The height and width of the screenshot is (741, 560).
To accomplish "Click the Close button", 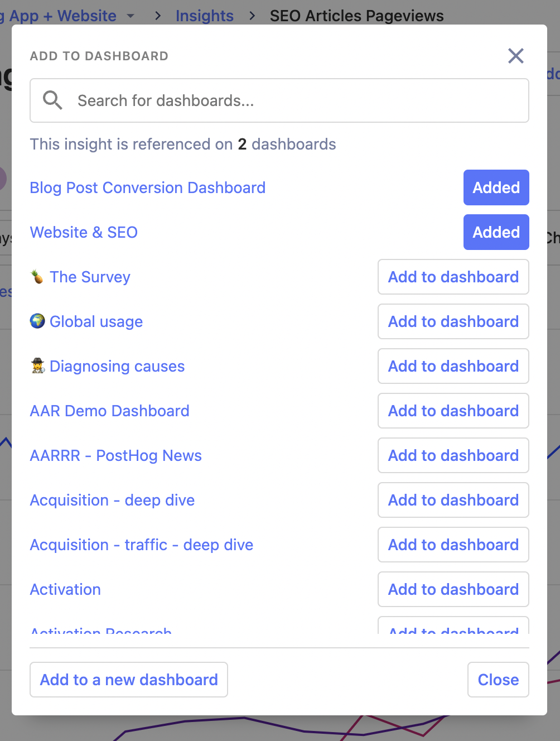I will click(x=498, y=680).
